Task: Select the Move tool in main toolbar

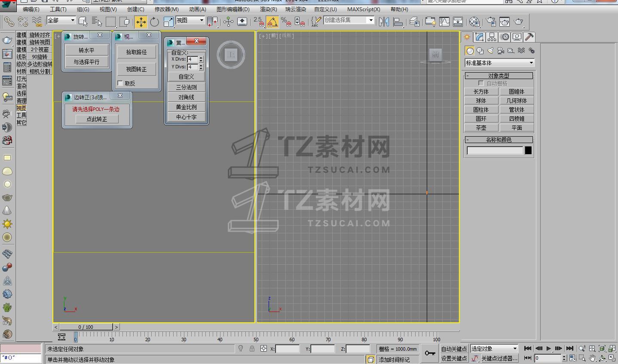Action: coord(141,22)
